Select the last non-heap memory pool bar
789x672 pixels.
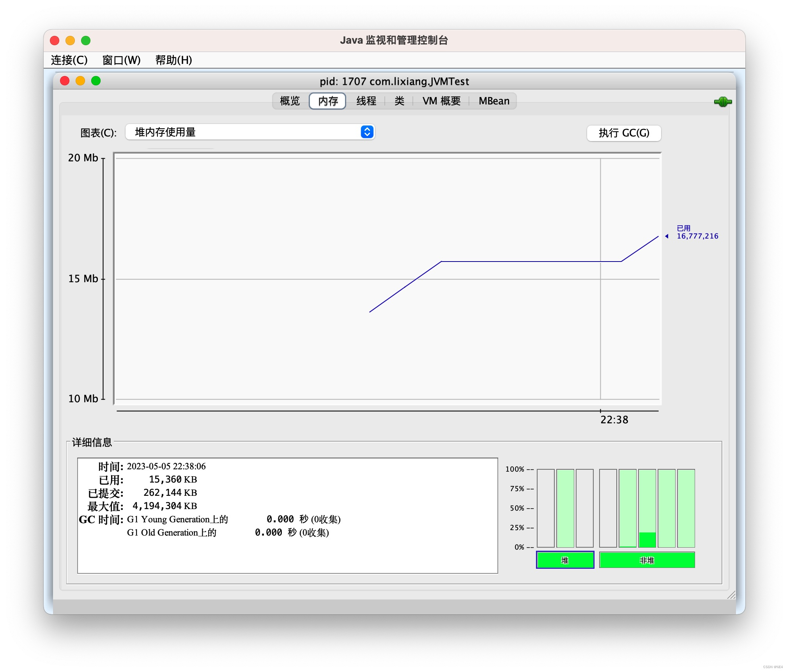point(686,508)
